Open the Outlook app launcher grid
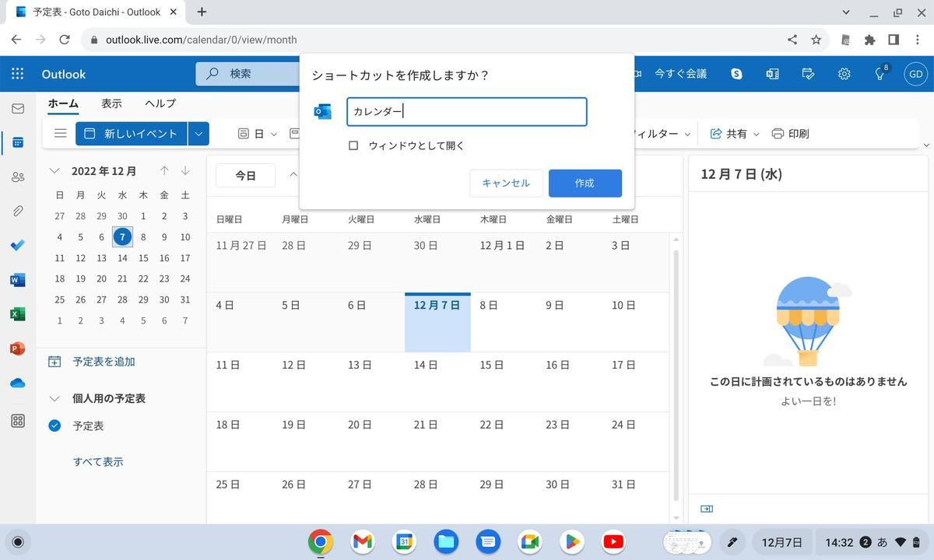 pos(17,74)
